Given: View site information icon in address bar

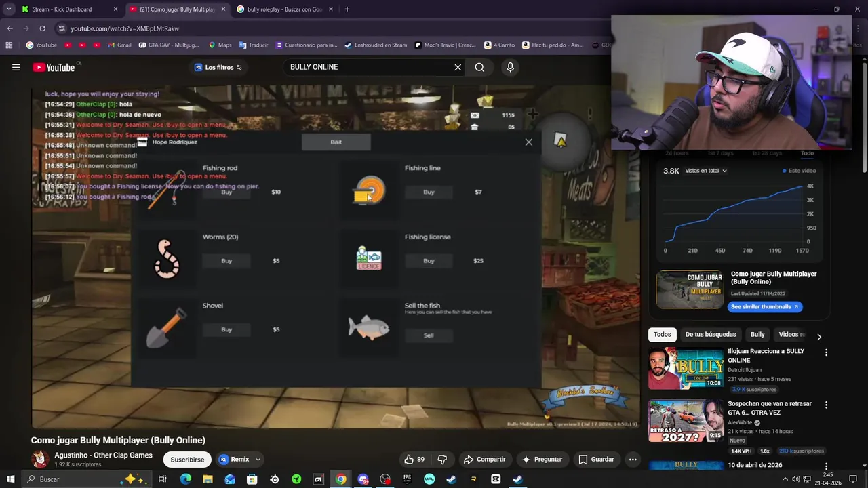Looking at the screenshot, I should pos(62,28).
